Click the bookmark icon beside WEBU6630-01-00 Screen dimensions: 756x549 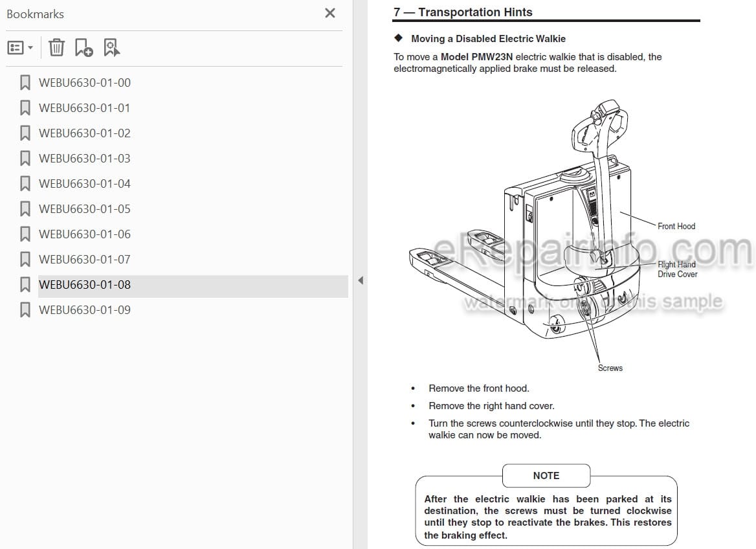pos(25,82)
